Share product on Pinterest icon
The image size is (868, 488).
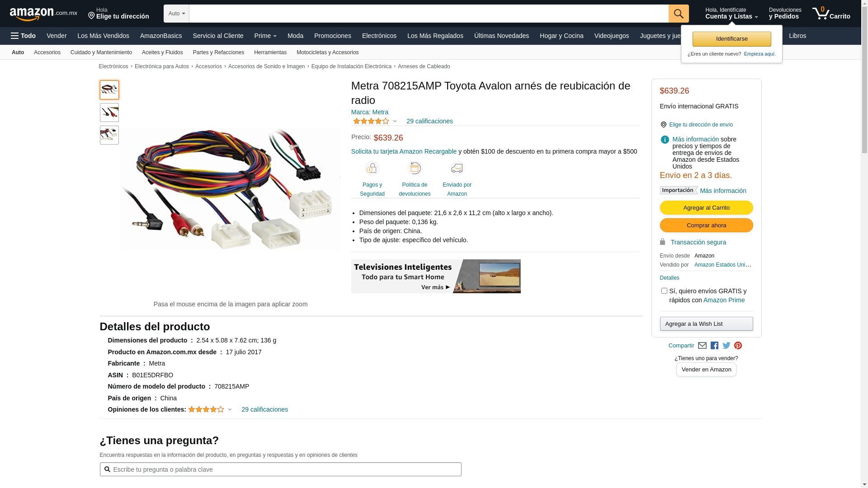pyautogui.click(x=738, y=346)
